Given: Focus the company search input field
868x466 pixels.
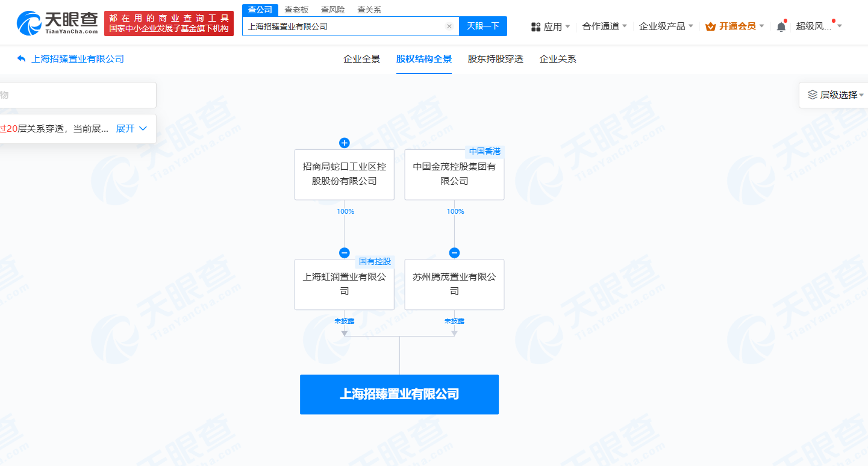Looking at the screenshot, I should (344, 26).
